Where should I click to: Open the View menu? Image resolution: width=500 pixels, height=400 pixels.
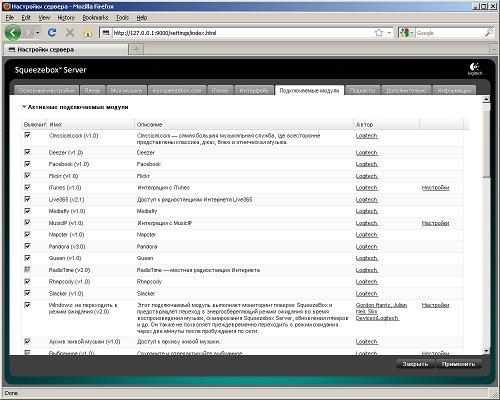click(44, 18)
